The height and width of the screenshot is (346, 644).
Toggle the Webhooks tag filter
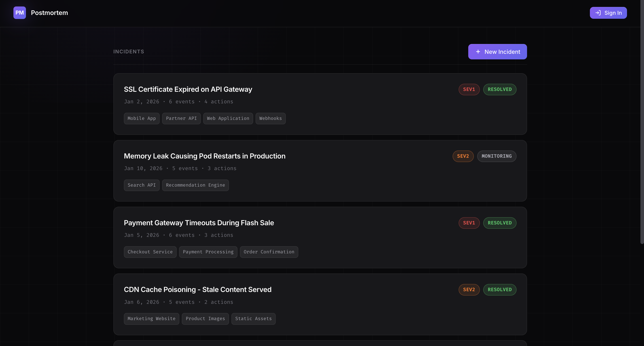270,118
